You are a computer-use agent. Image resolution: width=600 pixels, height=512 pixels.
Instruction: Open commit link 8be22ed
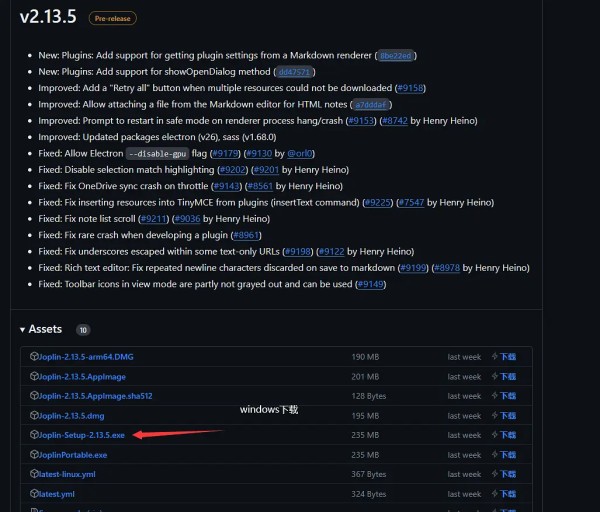[396, 56]
